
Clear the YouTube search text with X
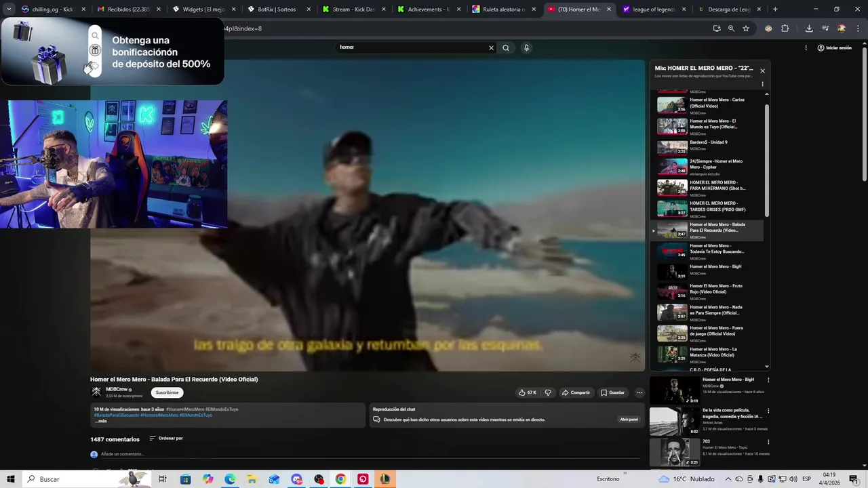click(x=491, y=47)
